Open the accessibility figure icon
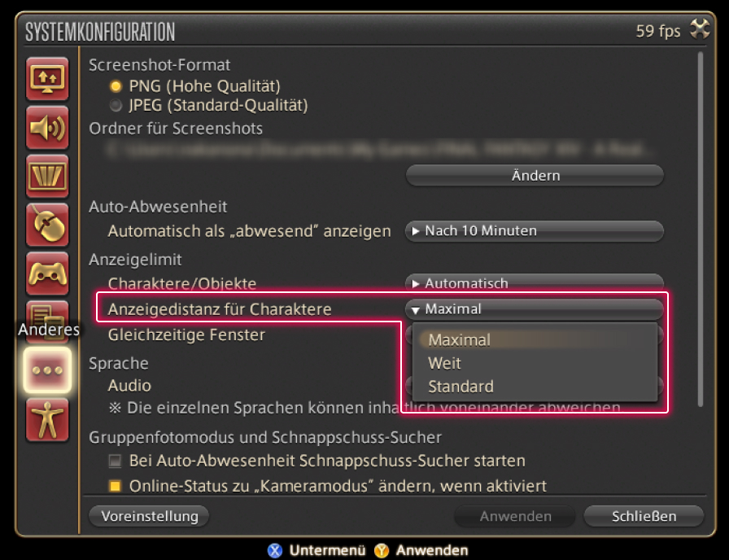 coord(47,419)
